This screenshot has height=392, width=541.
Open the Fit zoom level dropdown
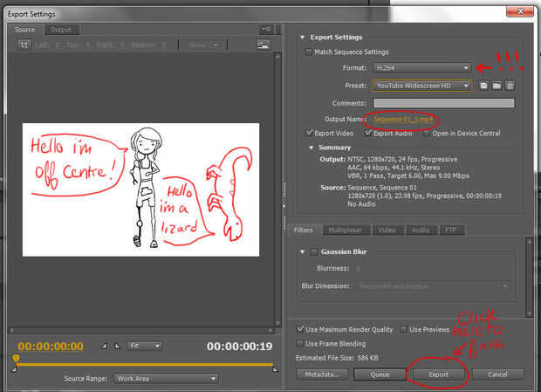144,346
